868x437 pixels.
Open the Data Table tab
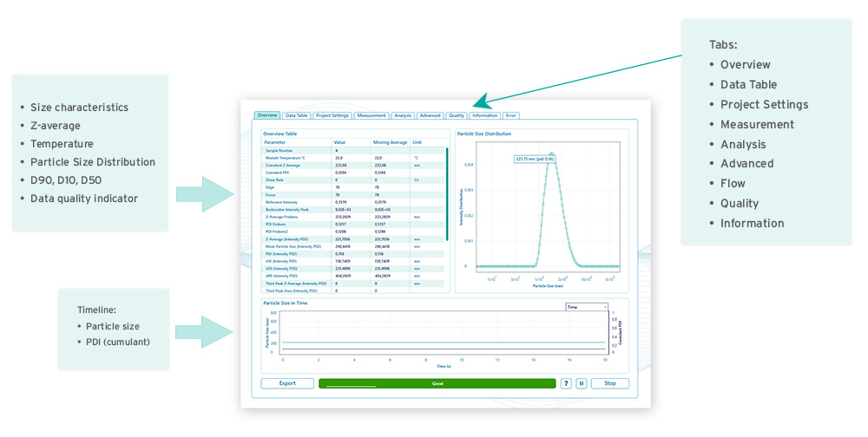297,115
